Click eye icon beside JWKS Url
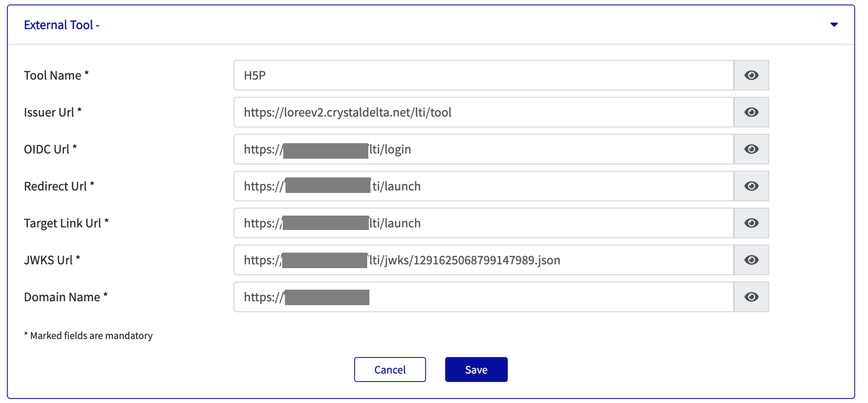The width and height of the screenshot is (868, 403). pyautogui.click(x=751, y=260)
